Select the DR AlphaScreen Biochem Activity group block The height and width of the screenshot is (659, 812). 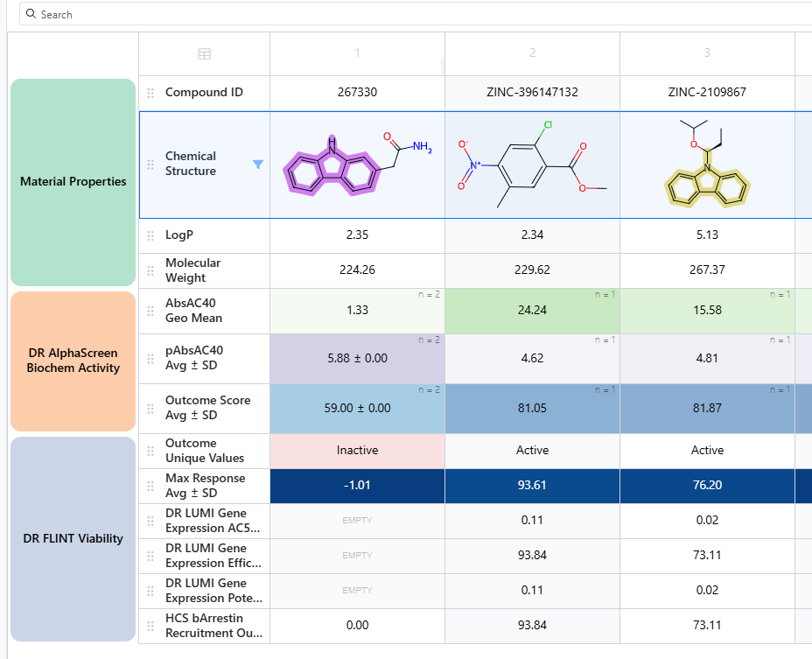point(73,361)
